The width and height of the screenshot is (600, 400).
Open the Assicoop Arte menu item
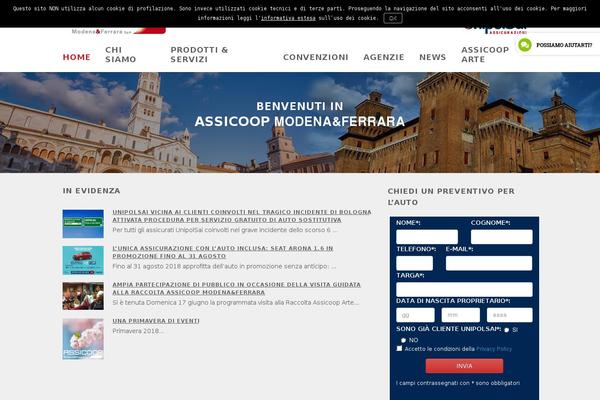point(485,54)
